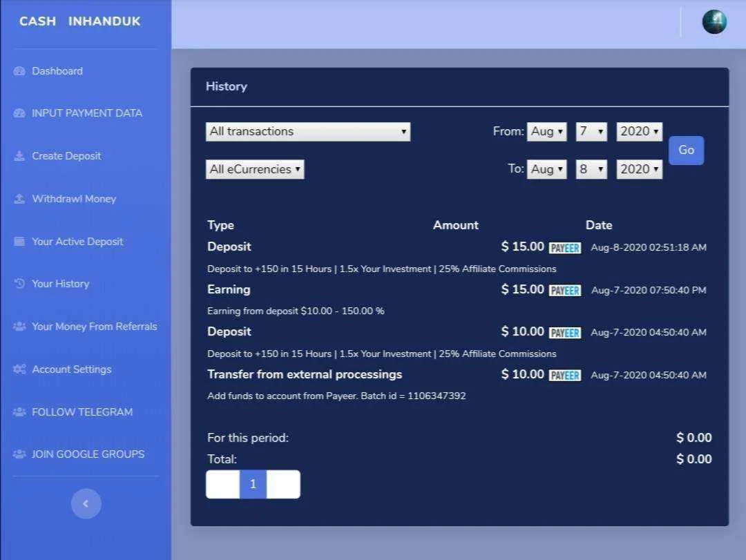
Task: Open Your Active Deposit page
Action: click(77, 241)
